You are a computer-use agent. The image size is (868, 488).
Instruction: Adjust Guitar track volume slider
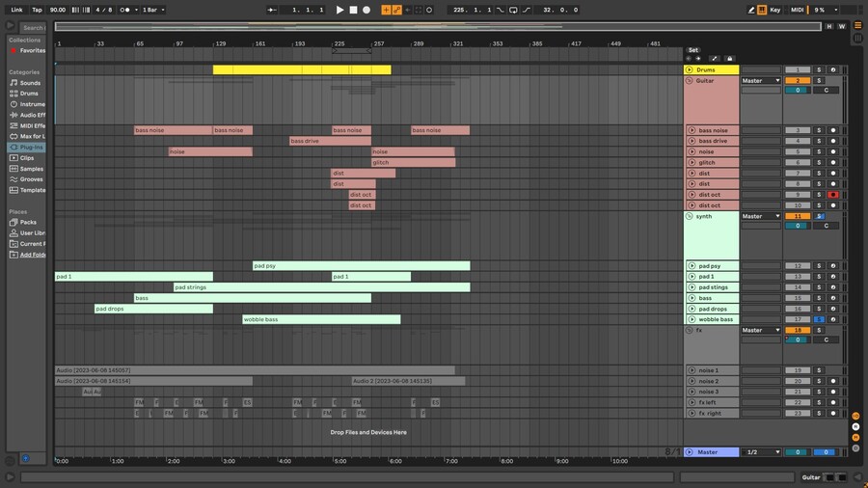798,91
